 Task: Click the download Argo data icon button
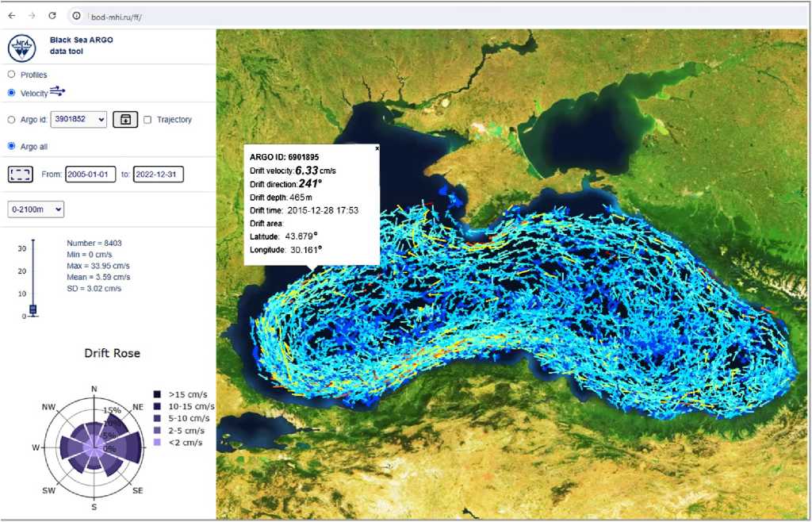124,119
